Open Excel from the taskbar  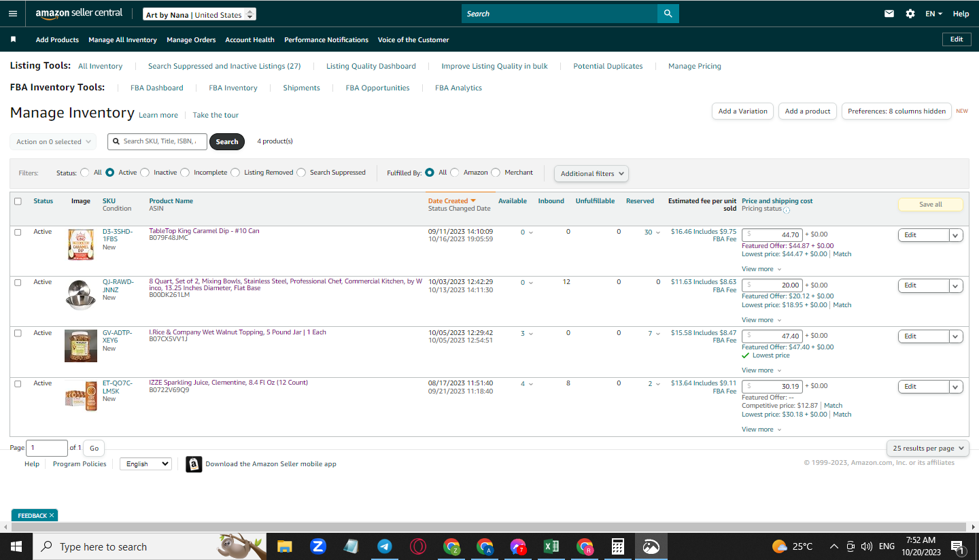coord(551,546)
